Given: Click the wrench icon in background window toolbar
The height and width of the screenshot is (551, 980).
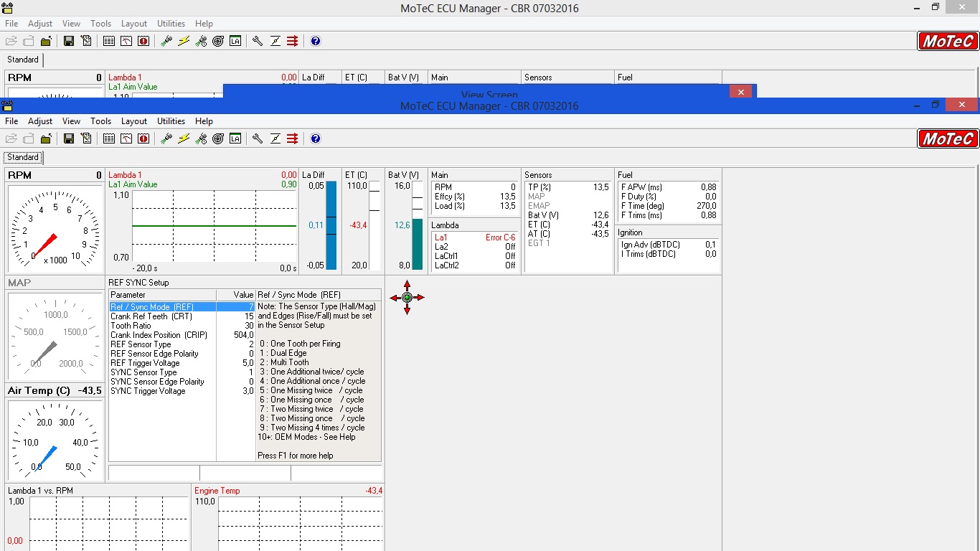Looking at the screenshot, I should [x=258, y=41].
